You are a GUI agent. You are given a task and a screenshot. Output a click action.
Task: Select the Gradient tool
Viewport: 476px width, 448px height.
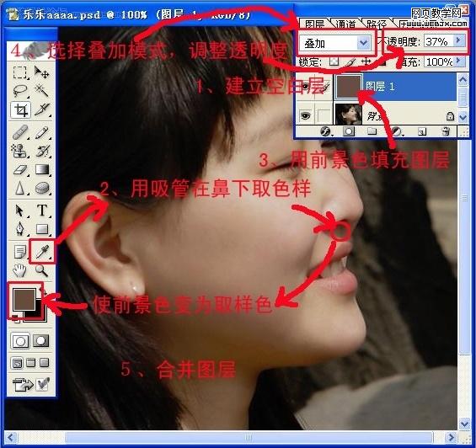point(41,169)
